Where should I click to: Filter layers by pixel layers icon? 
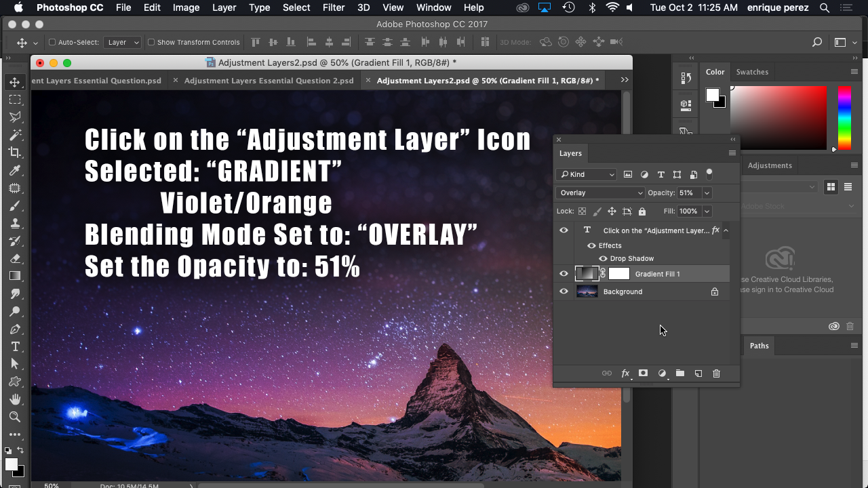(628, 174)
